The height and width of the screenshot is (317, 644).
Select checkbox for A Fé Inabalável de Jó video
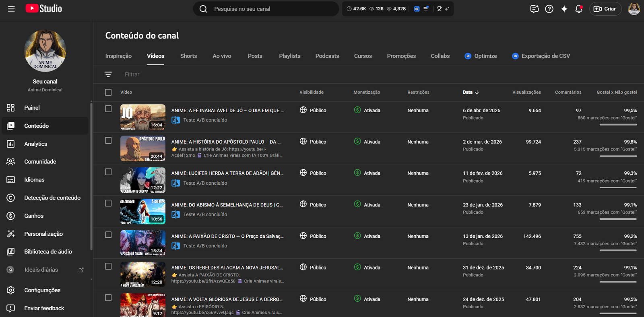click(x=108, y=109)
